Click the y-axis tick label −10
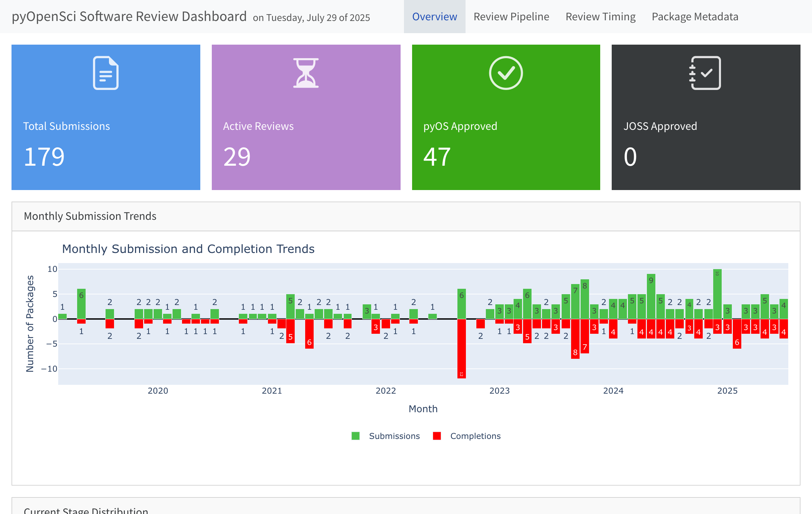Screen dimensions: 812x514 coord(49,369)
